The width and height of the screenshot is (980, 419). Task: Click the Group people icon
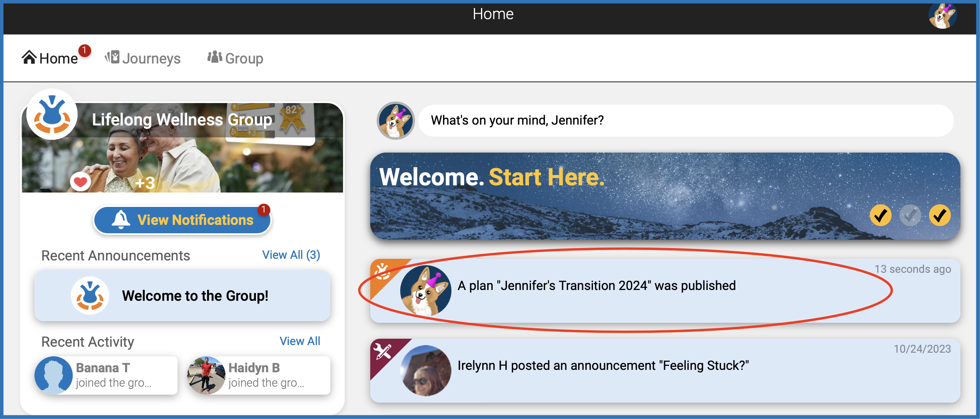pyautogui.click(x=215, y=57)
